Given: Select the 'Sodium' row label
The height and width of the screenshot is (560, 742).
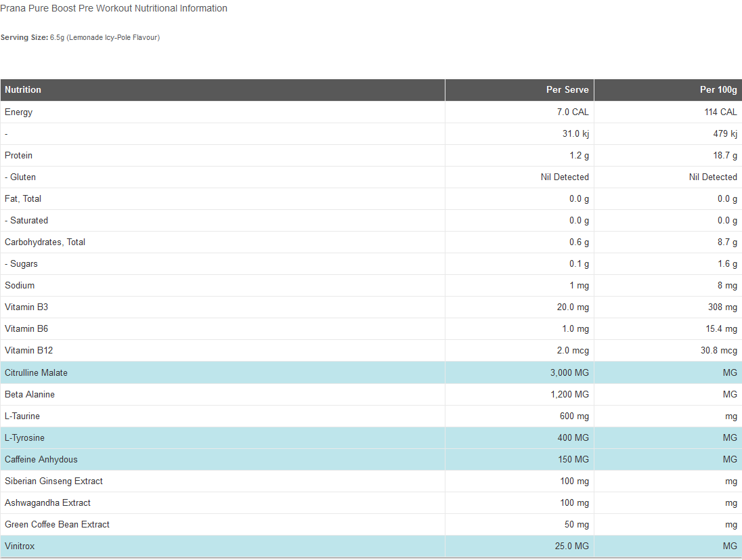Looking at the screenshot, I should tap(20, 286).
